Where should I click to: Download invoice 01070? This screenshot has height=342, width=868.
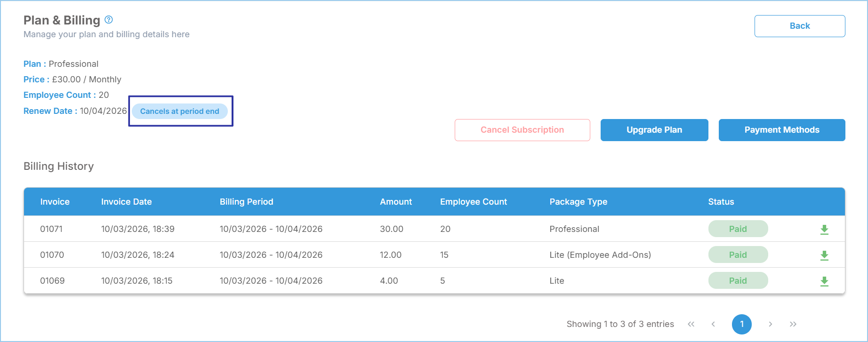(824, 255)
